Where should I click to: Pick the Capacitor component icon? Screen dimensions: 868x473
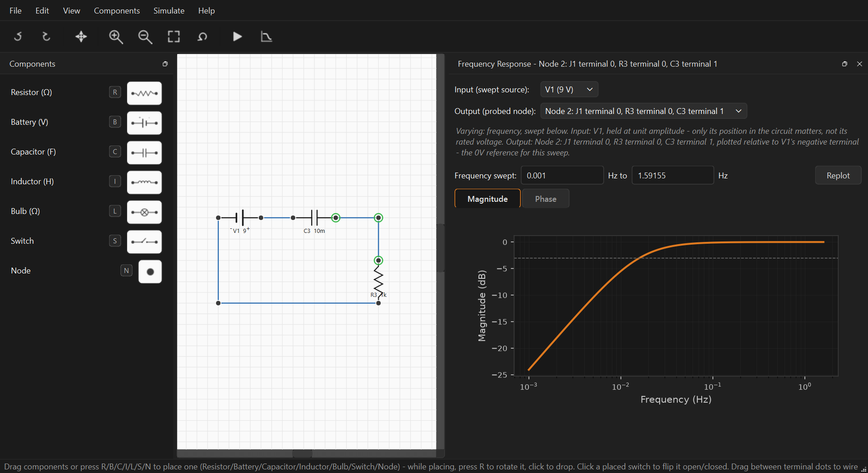pos(144,153)
